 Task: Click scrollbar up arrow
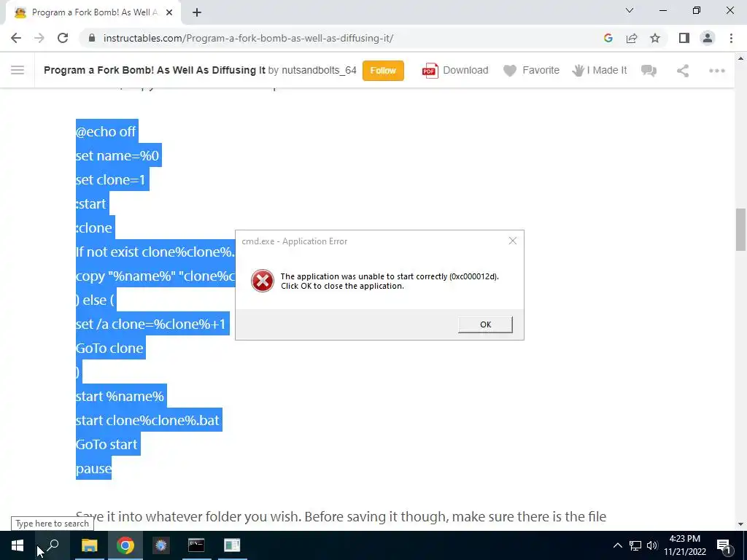coord(741,58)
